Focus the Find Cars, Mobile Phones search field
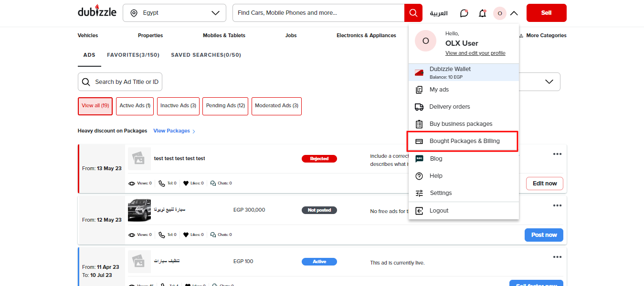The height and width of the screenshot is (286, 644). point(318,13)
